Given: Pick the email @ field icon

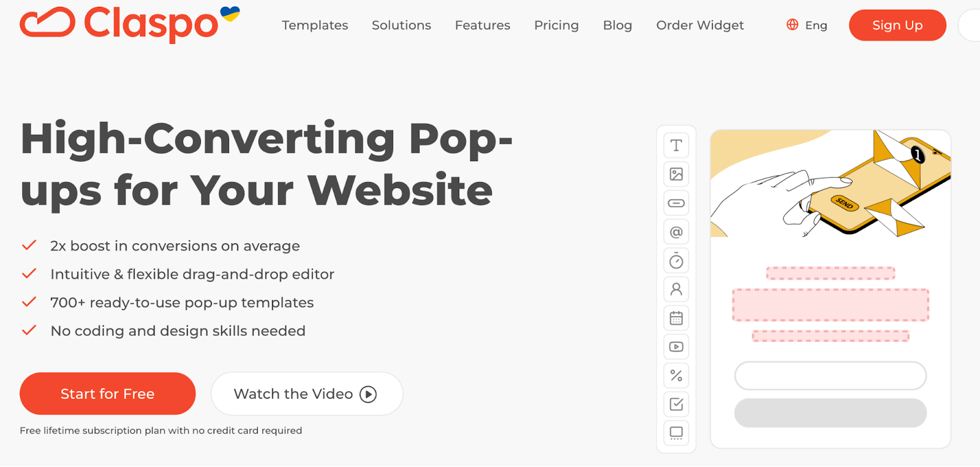Looking at the screenshot, I should click(x=676, y=232).
